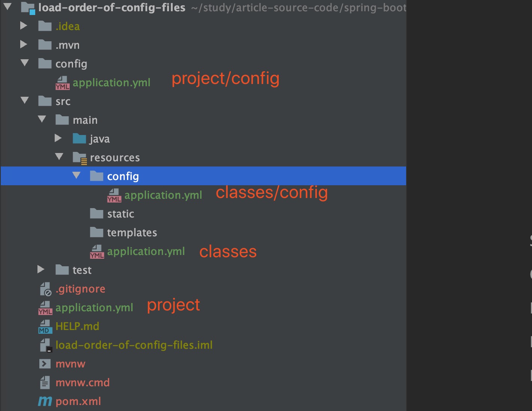Select the templates folder
532x411 pixels.
[x=132, y=232]
